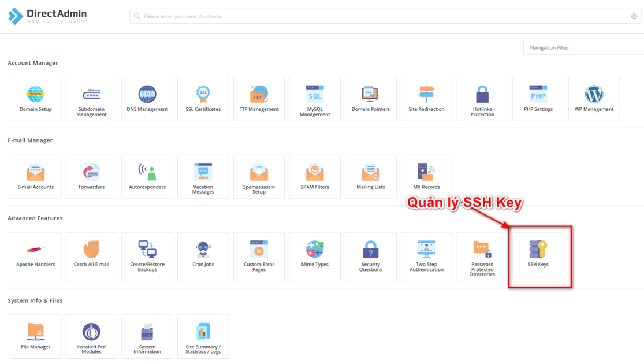Image resolution: width=644 pixels, height=364 pixels.
Task: Open MySQL Management
Action: pyautogui.click(x=315, y=99)
